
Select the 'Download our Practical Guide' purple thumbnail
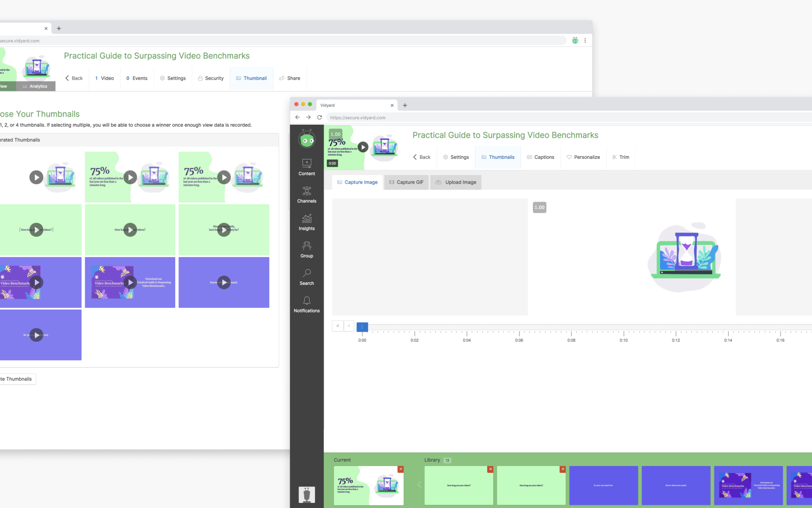tap(130, 283)
